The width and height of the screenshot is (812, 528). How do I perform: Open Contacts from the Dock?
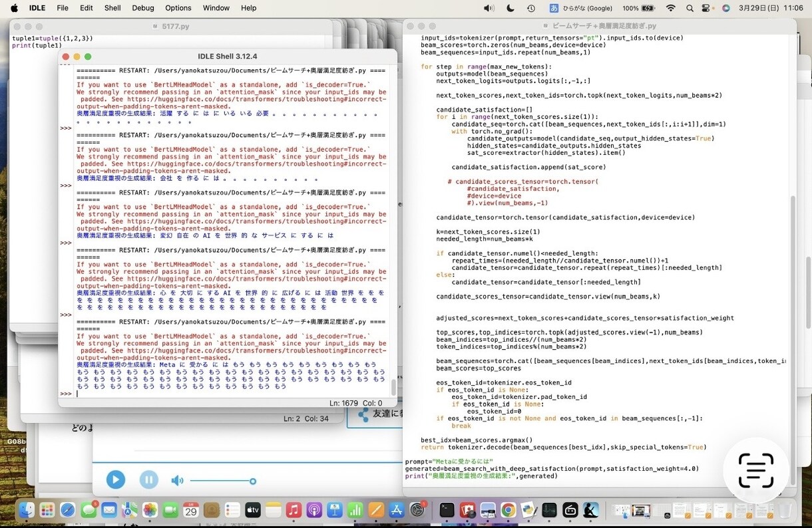(212, 510)
